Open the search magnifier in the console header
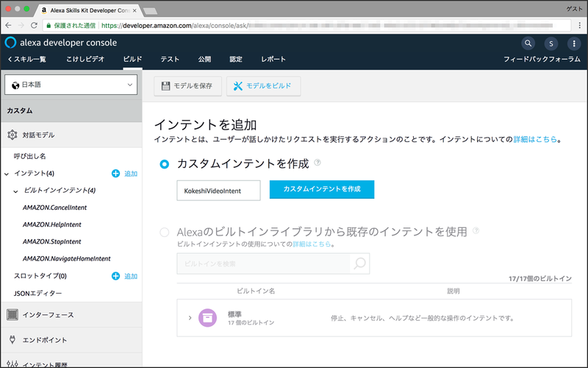 528,43
